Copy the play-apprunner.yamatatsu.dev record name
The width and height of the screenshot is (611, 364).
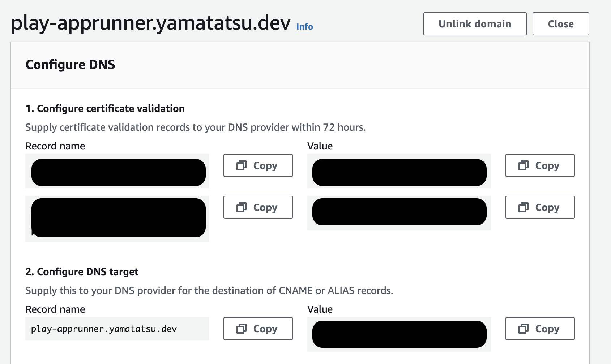coord(258,329)
